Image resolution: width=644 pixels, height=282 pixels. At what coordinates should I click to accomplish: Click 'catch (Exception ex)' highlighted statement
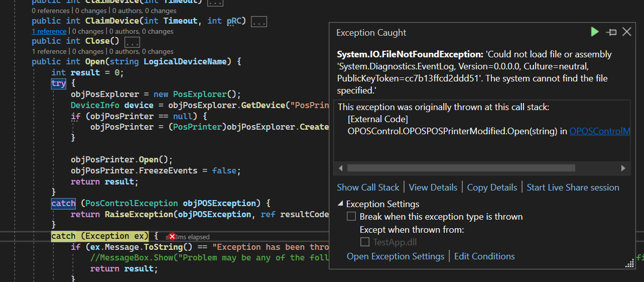[100, 236]
